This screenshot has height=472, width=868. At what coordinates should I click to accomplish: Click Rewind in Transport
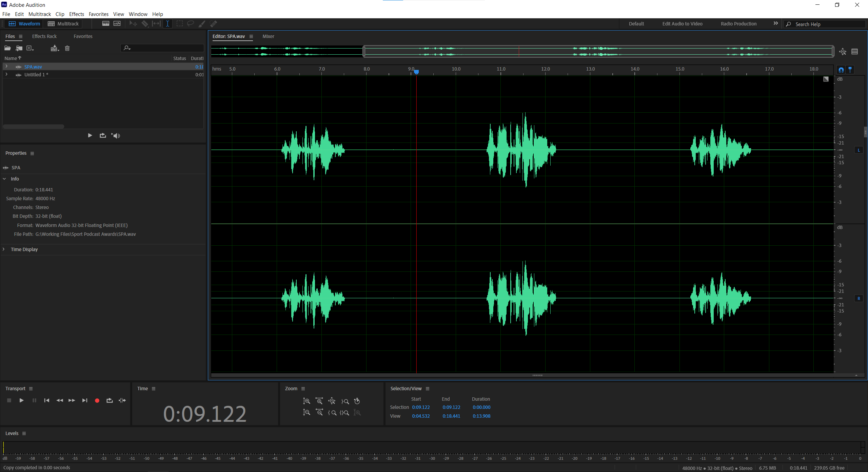[60, 400]
